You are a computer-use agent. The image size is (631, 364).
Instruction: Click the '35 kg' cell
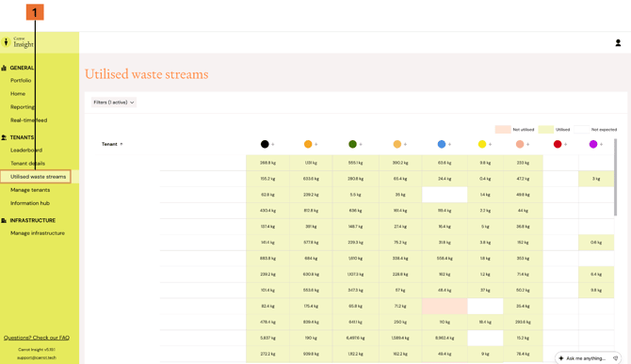tap(400, 195)
